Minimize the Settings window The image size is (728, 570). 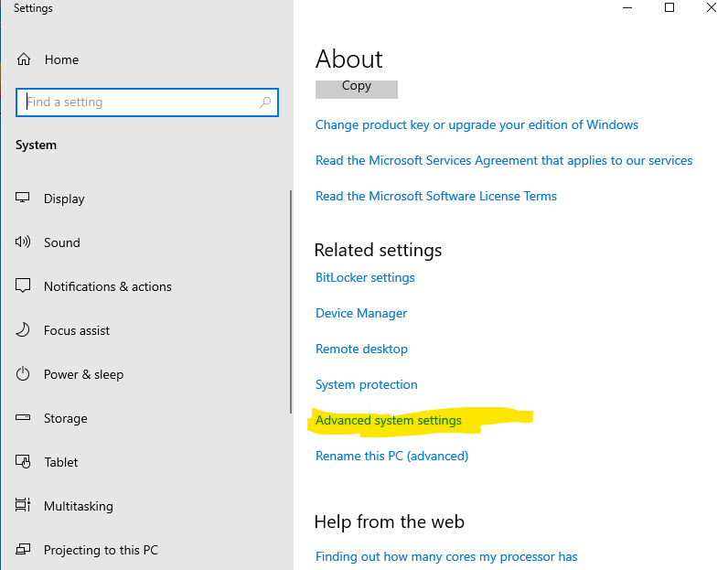tap(627, 8)
